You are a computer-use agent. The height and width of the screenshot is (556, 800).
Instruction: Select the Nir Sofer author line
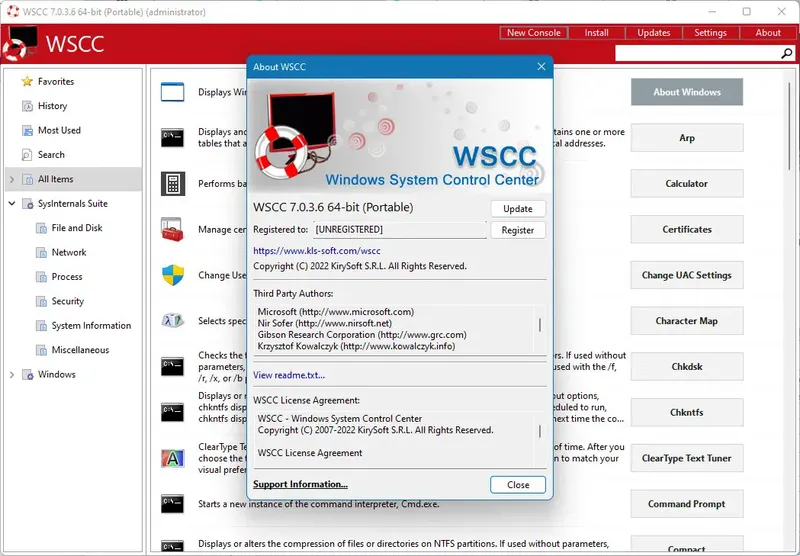324,323
